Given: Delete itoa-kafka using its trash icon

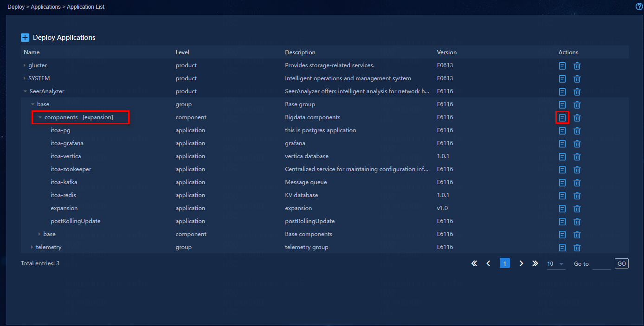Looking at the screenshot, I should tap(577, 183).
